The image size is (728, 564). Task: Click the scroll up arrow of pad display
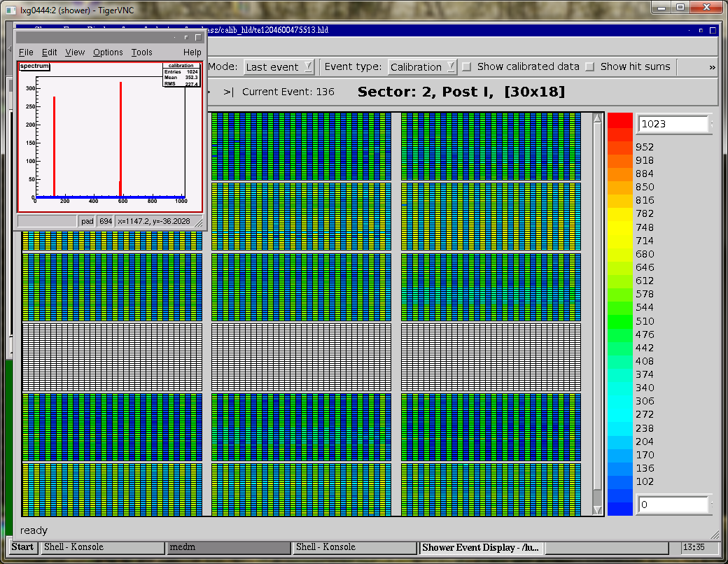pyautogui.click(x=598, y=118)
